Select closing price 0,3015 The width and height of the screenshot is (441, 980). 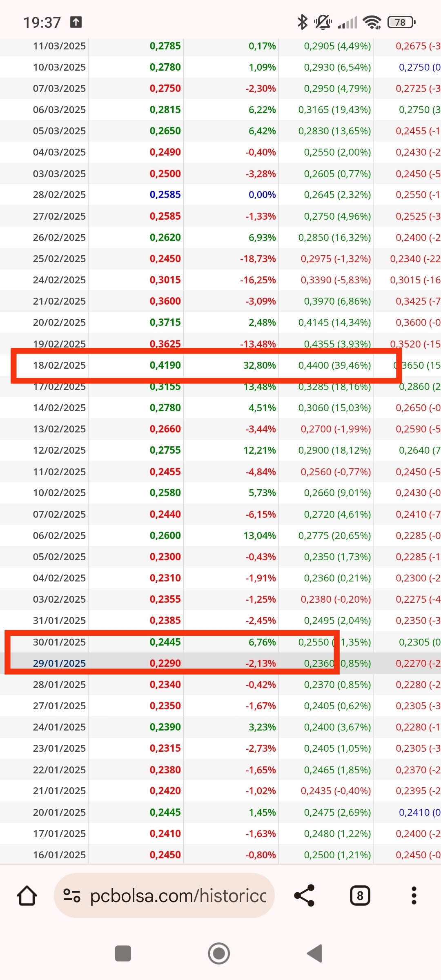click(x=165, y=280)
